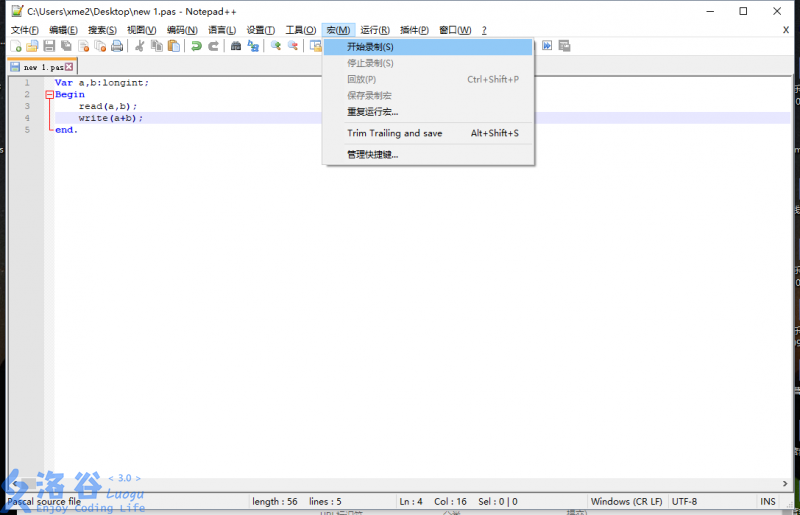
Task: Click the Notepad++ title bar app icon
Action: (x=17, y=11)
